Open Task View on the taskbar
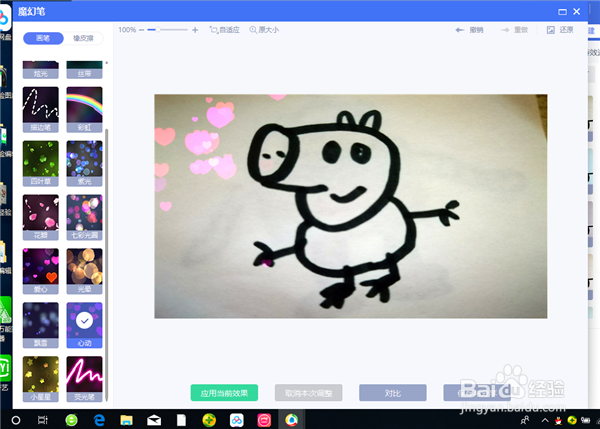 [43, 420]
